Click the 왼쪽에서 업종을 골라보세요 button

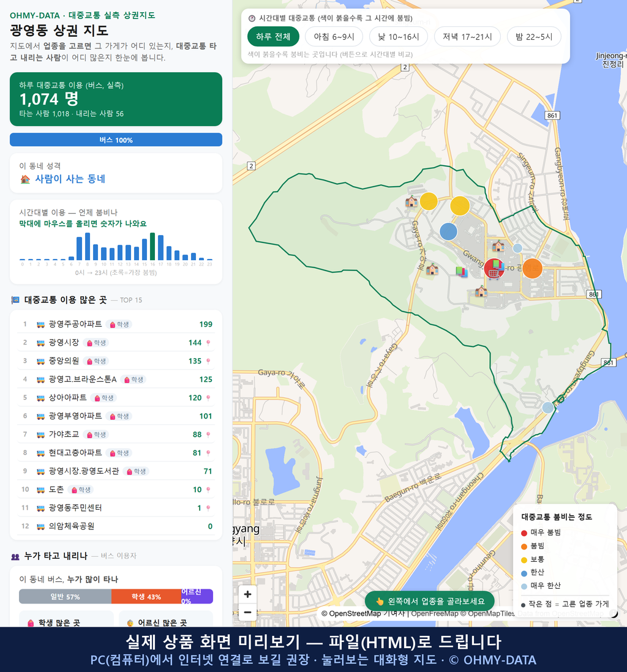pyautogui.click(x=430, y=601)
